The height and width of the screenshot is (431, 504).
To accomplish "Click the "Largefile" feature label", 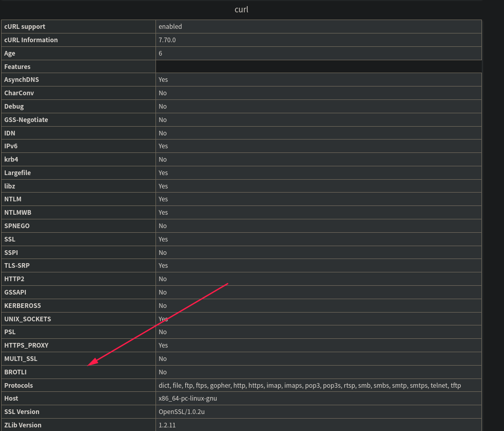I will click(x=18, y=173).
